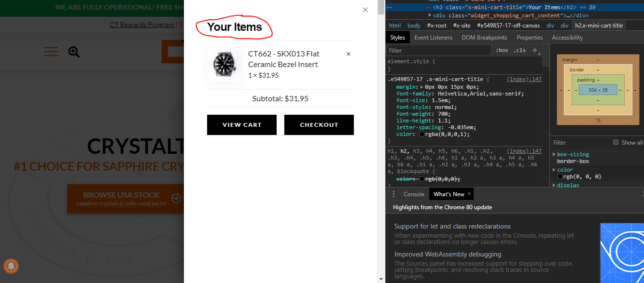The image size is (644, 283).
Task: Expand widget_shopping_cart_content div node
Action: pos(430,15)
